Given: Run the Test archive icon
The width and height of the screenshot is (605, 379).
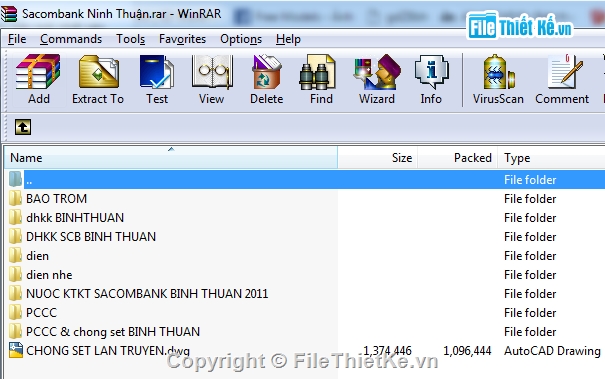Looking at the screenshot, I should coord(157,79).
